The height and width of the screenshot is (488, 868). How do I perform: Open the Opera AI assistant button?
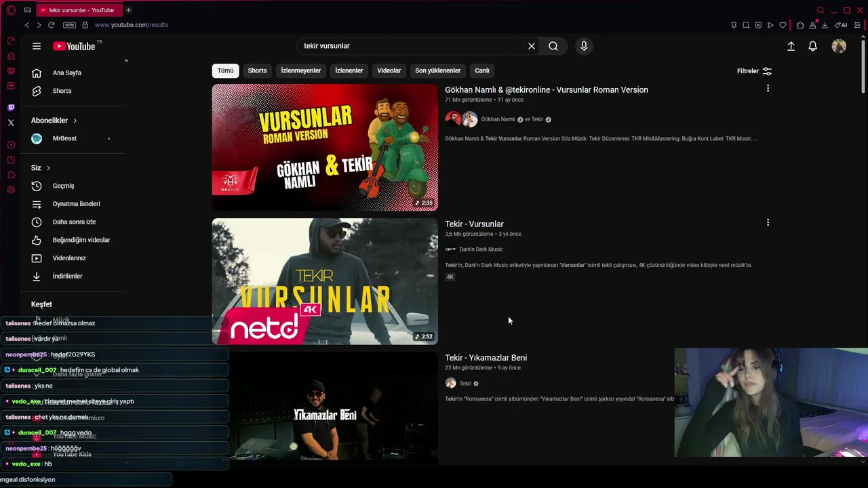tap(841, 25)
